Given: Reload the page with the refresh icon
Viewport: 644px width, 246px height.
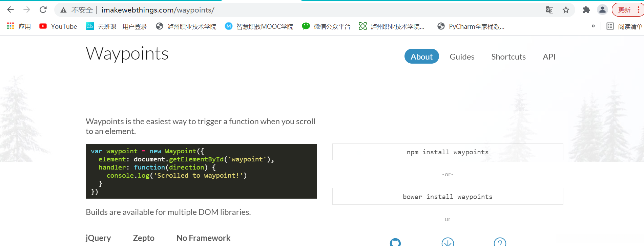Looking at the screenshot, I should pyautogui.click(x=43, y=10).
